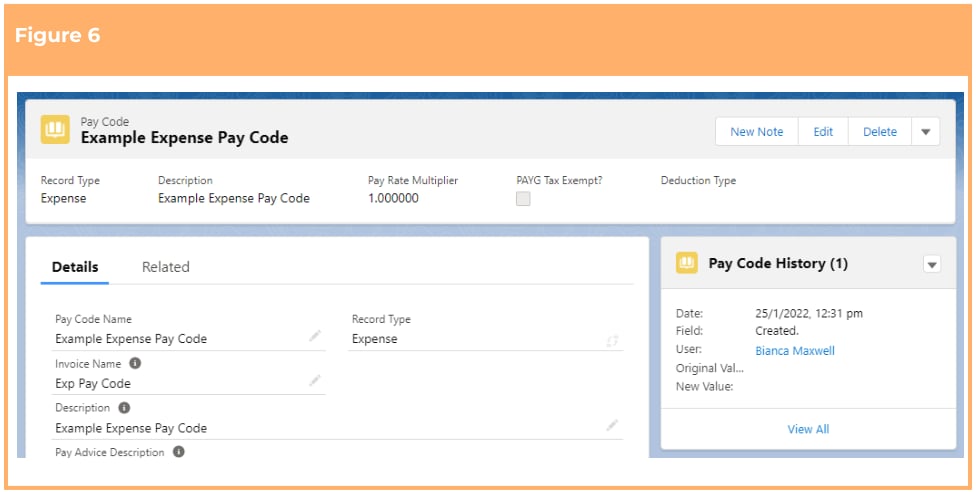Click the New Value: label
The height and width of the screenshot is (492, 976).
point(705,387)
